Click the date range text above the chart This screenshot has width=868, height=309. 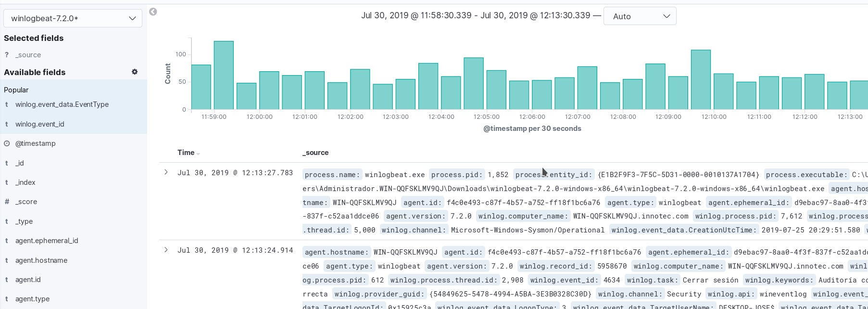click(476, 15)
